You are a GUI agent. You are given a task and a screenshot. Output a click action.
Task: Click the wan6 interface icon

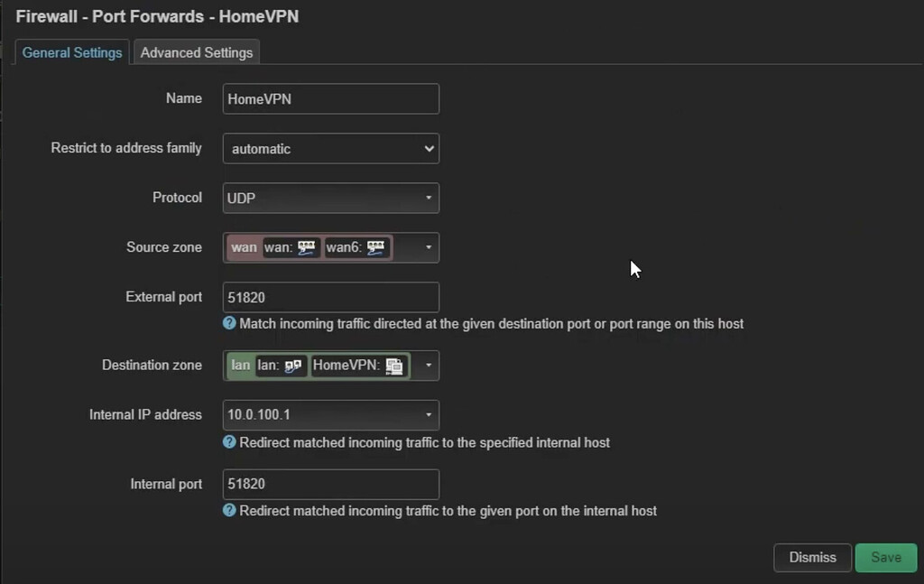coord(376,246)
